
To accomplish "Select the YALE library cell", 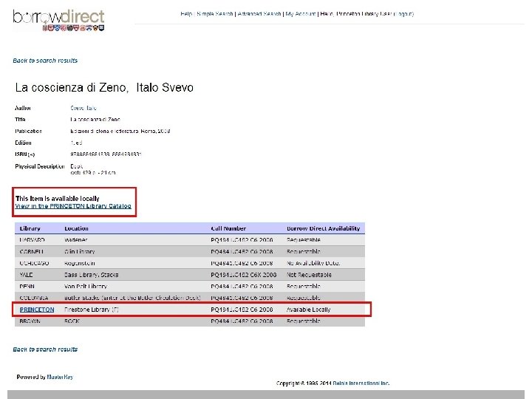I will pyautogui.click(x=26, y=275).
